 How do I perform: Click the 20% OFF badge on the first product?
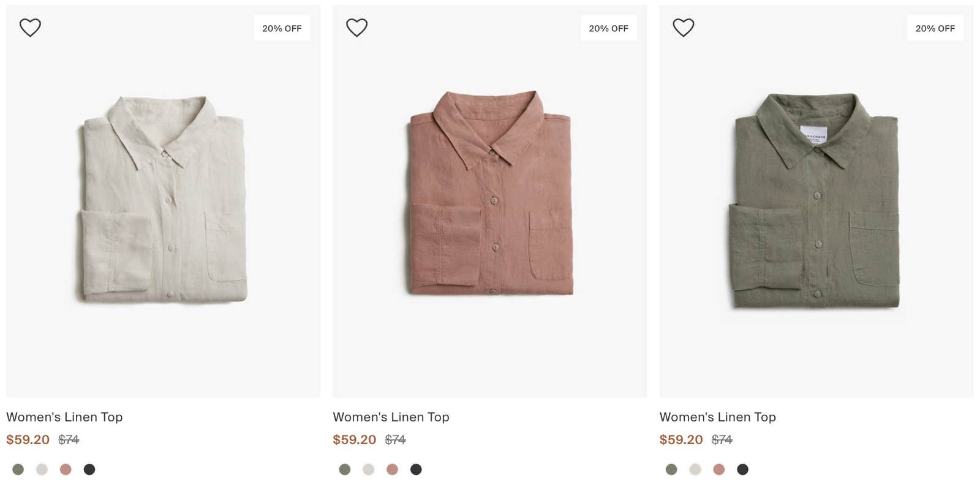point(282,28)
